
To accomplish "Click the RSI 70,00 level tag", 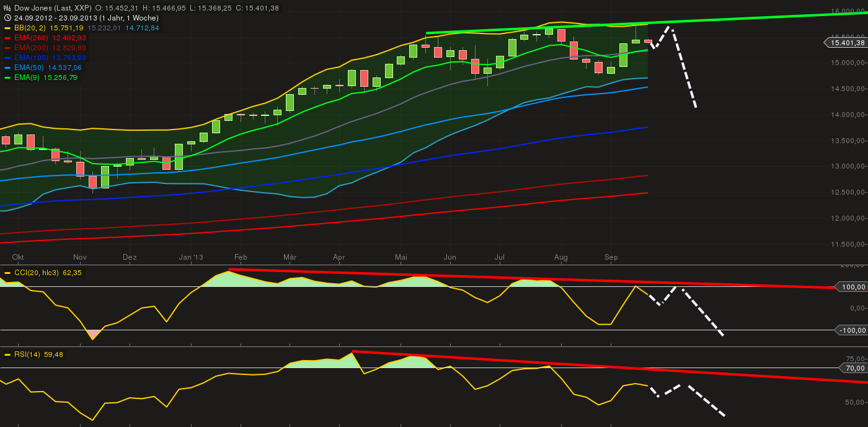I will (854, 368).
